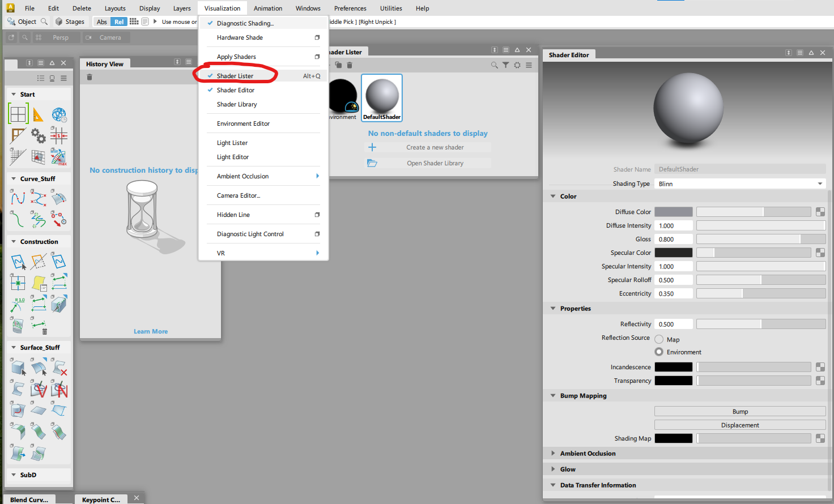The image size is (834, 504).
Task: Open the Preferences gear icon in Start shelf
Action: (x=39, y=135)
